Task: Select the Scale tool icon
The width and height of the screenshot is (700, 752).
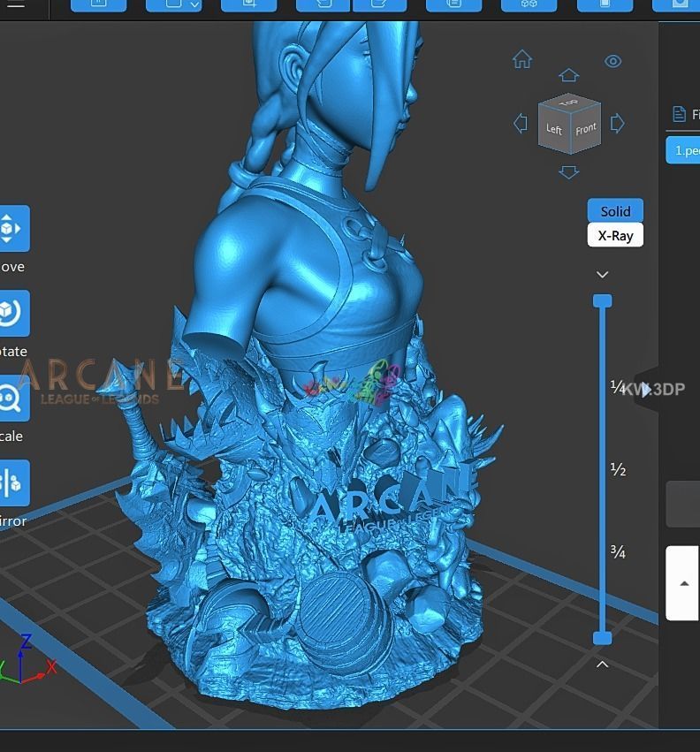Action: [x=13, y=398]
